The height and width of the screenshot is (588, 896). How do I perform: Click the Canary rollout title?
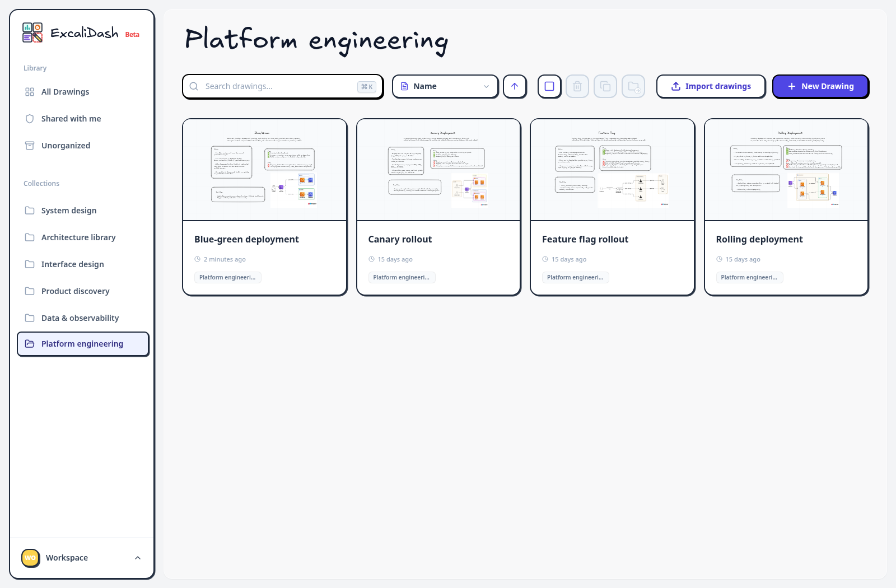[x=400, y=239]
